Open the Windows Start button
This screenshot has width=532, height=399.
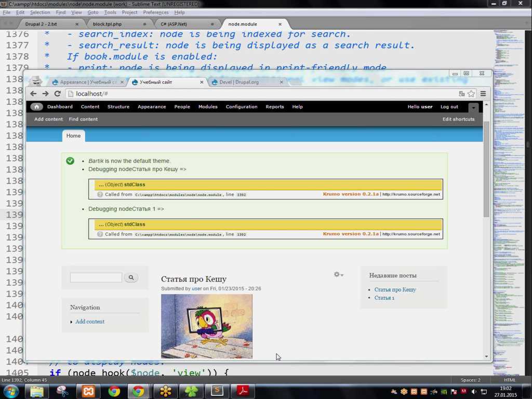(x=10, y=392)
